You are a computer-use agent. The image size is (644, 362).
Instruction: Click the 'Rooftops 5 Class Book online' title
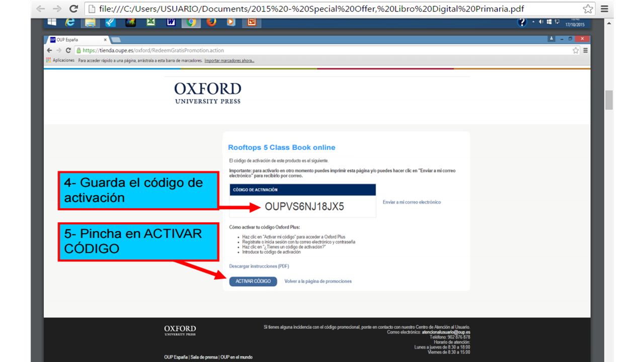(x=282, y=147)
